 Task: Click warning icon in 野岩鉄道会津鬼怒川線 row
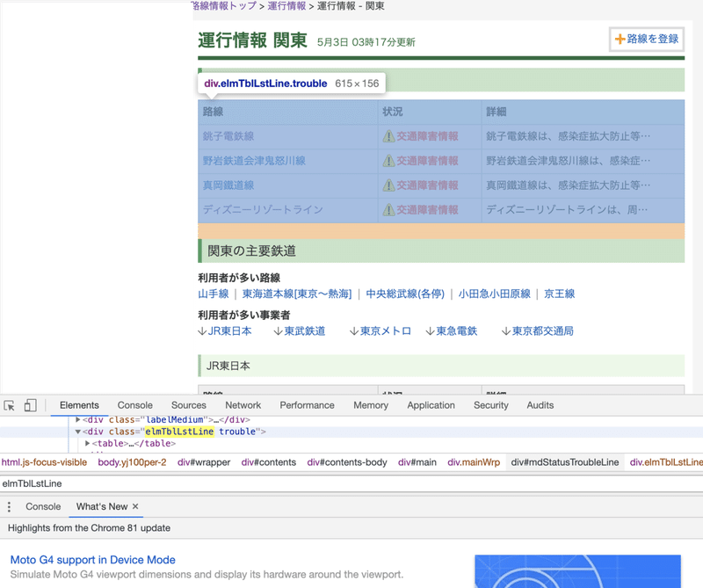click(x=388, y=161)
